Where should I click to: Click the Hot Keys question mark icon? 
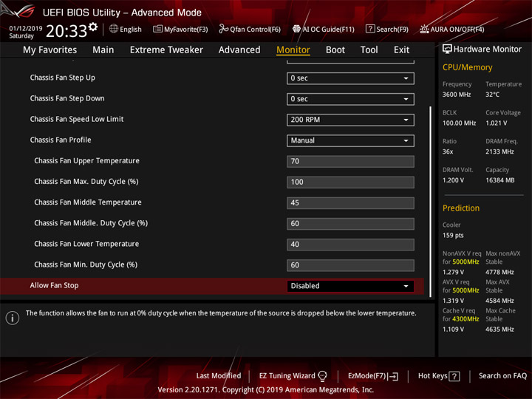point(454,376)
